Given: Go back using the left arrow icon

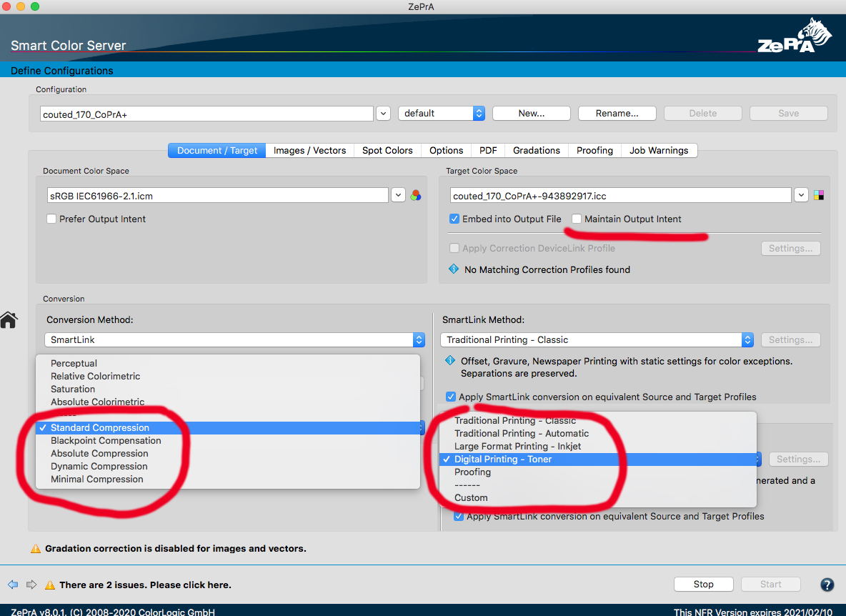Looking at the screenshot, I should click(x=13, y=585).
